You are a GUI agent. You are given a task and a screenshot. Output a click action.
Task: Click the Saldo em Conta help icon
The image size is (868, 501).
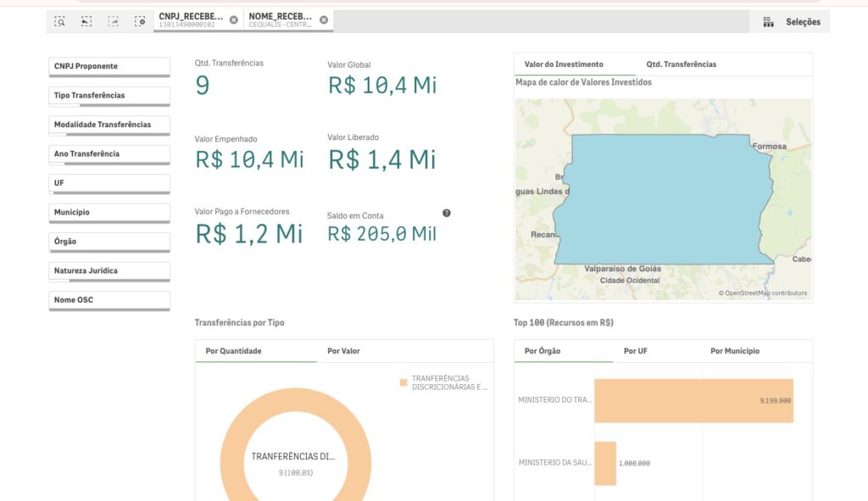pyautogui.click(x=447, y=214)
